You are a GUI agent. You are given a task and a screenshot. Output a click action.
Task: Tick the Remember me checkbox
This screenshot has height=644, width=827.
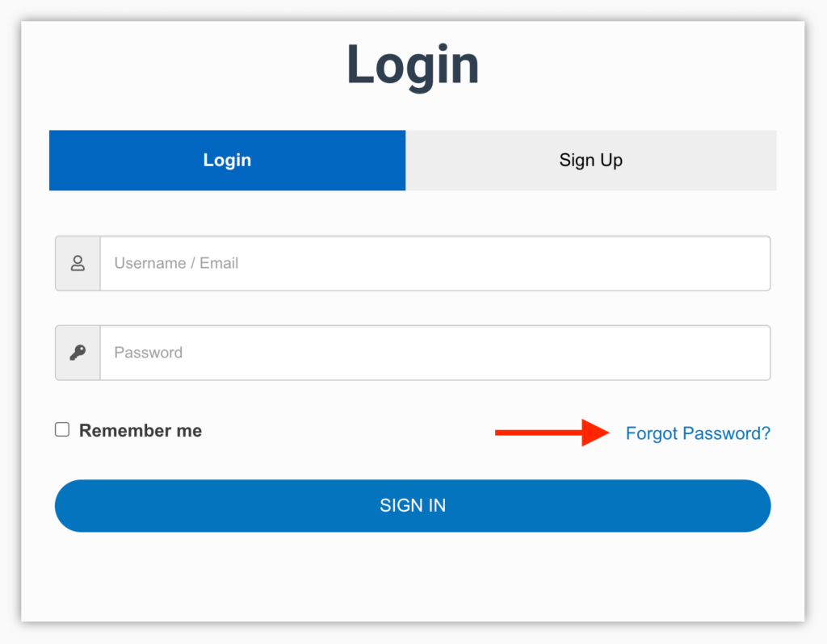point(62,429)
